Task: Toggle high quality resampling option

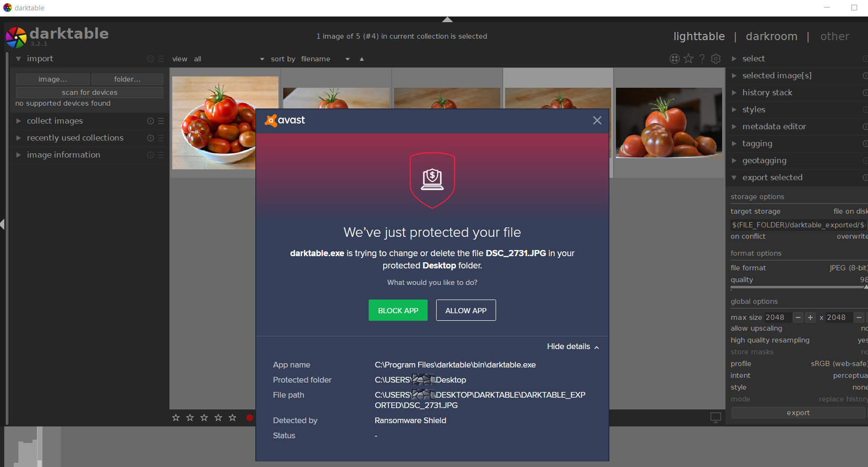Action: 799,340
